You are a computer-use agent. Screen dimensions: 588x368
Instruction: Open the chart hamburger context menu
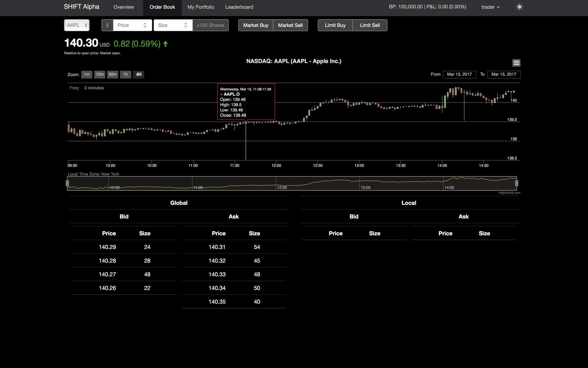click(x=516, y=63)
